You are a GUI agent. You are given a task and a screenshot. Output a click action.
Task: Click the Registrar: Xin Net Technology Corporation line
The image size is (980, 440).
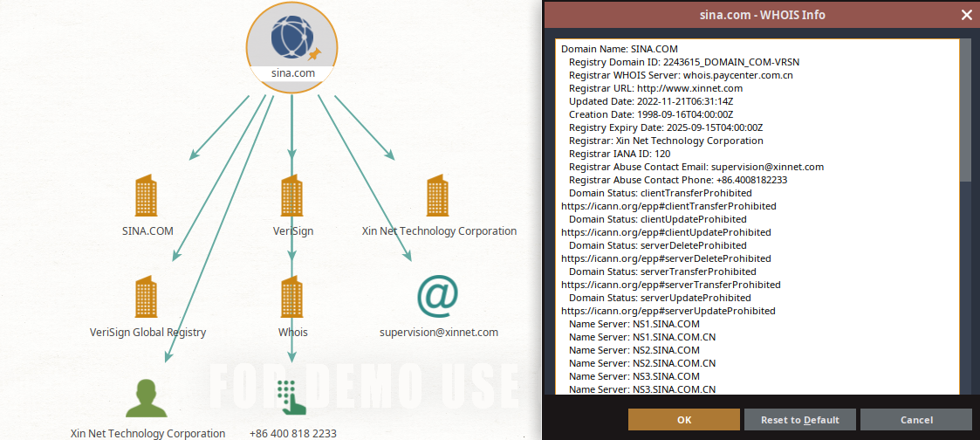click(x=666, y=141)
